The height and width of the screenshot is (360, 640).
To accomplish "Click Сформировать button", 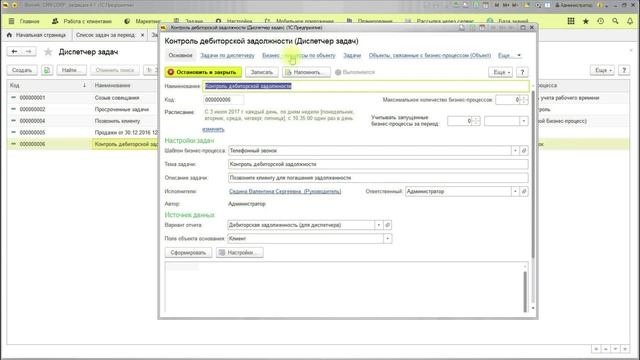I will coord(188,253).
